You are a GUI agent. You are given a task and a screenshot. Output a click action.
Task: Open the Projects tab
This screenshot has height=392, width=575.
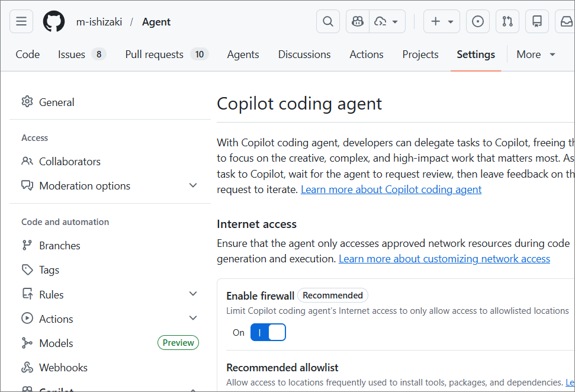click(420, 54)
